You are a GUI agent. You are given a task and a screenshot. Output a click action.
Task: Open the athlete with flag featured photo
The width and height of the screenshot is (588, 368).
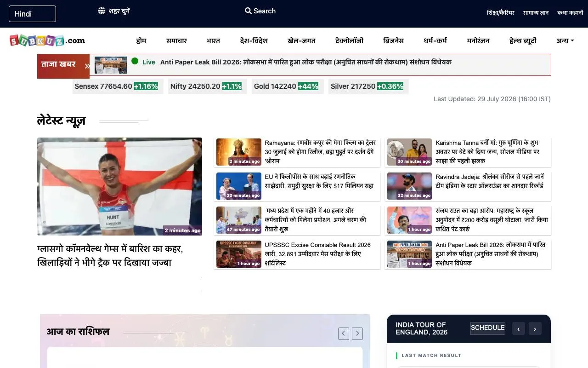[119, 186]
